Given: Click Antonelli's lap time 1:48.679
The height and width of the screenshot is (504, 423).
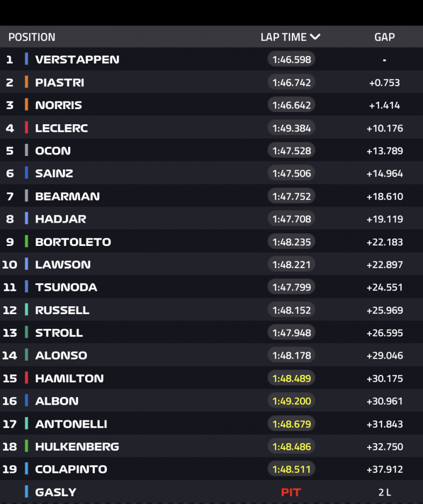Looking at the screenshot, I should pos(291,424).
